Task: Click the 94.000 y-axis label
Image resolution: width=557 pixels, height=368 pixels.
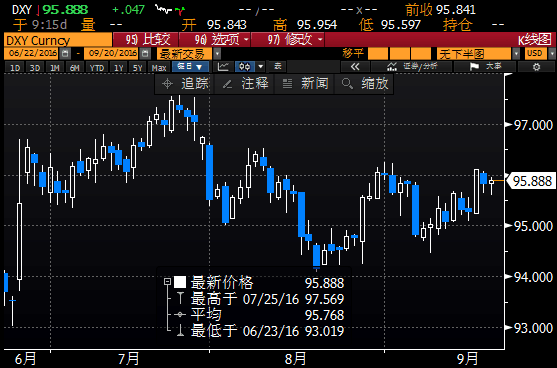Action: pos(533,277)
